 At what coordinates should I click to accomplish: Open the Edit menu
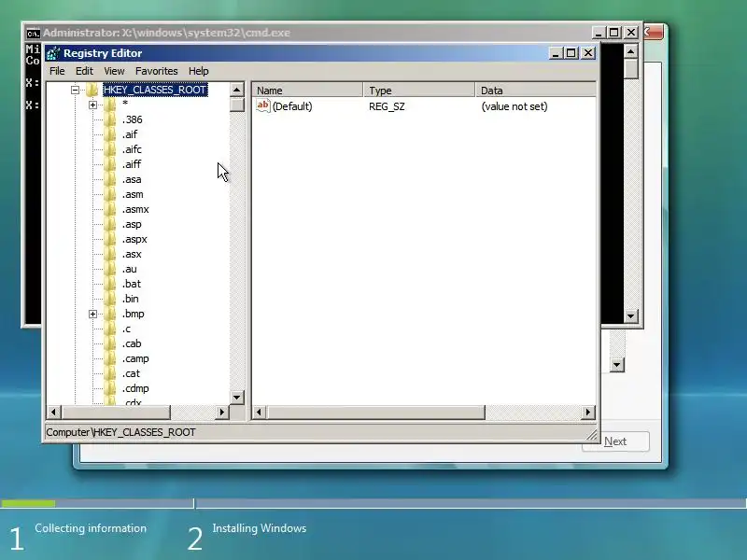(84, 71)
